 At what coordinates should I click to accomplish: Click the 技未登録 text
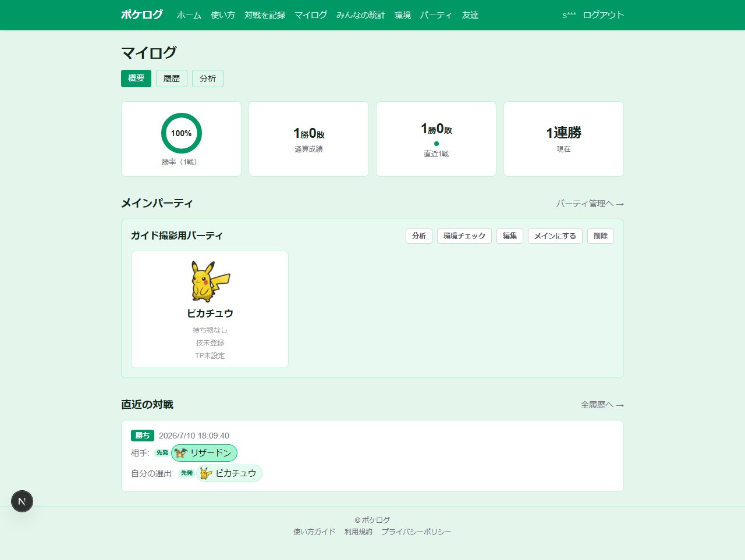tap(210, 343)
